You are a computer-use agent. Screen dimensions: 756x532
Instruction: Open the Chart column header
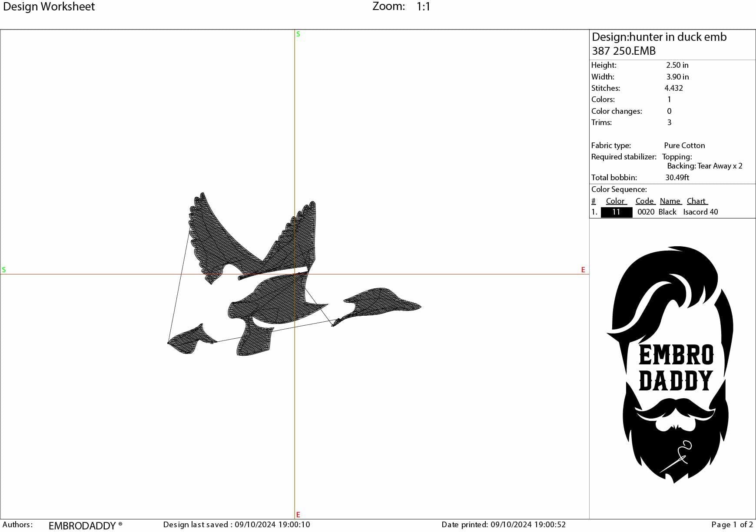pyautogui.click(x=696, y=201)
